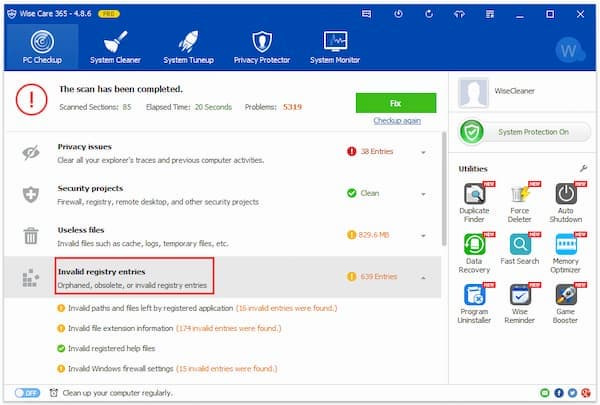Click the green Fix button

[x=396, y=103]
